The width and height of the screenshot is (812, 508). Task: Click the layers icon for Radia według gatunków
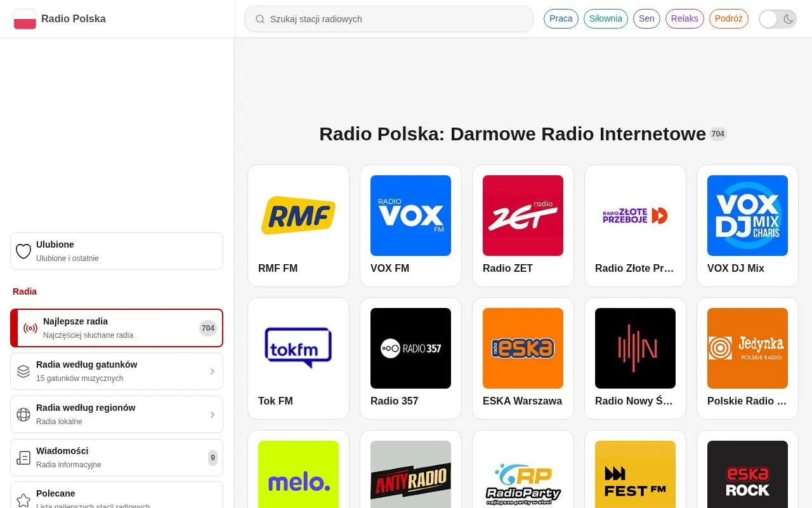tap(23, 371)
